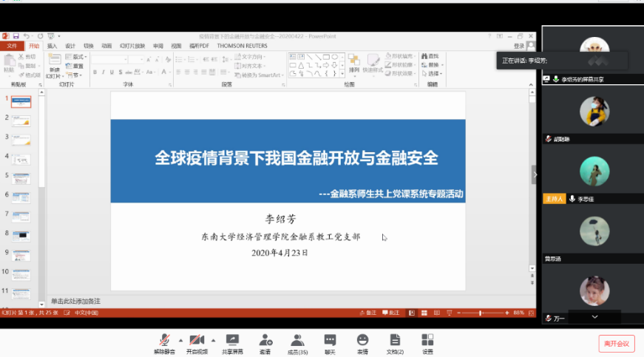Open the chat panel
This screenshot has width=644, height=357.
(x=330, y=341)
